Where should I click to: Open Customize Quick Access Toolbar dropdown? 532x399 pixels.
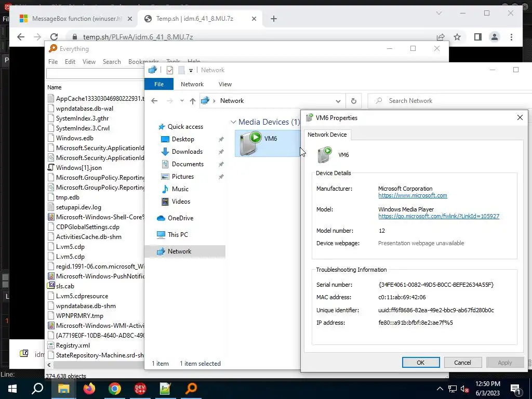coord(191,70)
